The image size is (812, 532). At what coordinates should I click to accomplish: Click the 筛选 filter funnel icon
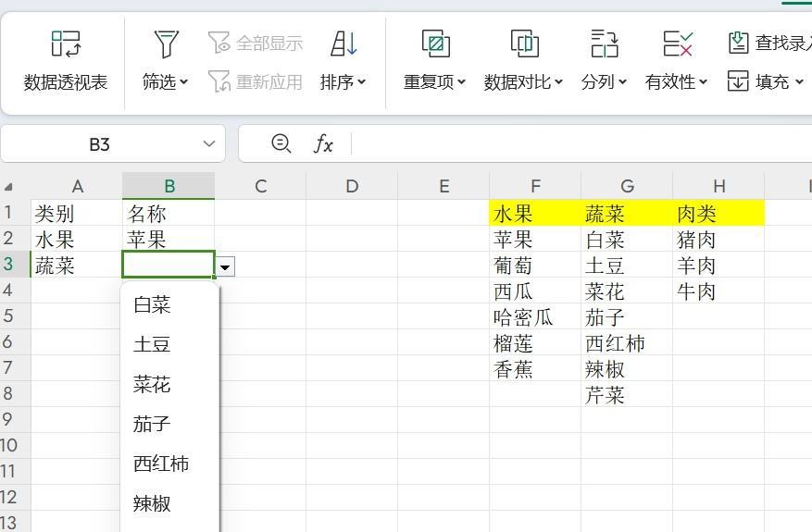tap(166, 43)
